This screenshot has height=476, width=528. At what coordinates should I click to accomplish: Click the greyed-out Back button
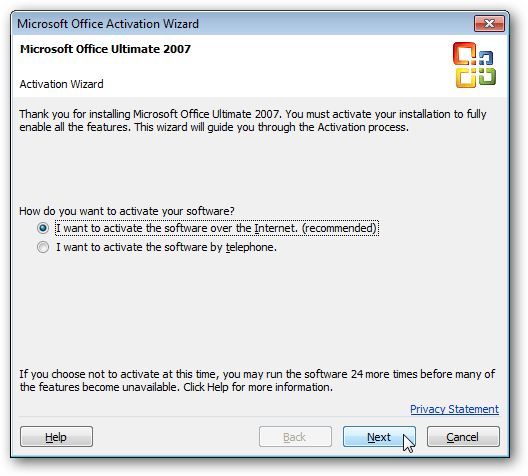pyautogui.click(x=295, y=437)
